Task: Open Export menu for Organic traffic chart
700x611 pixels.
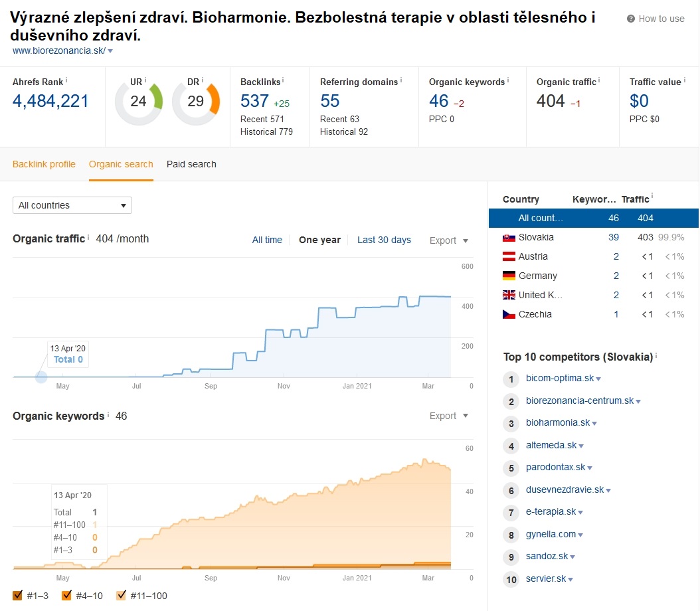Action: click(449, 240)
